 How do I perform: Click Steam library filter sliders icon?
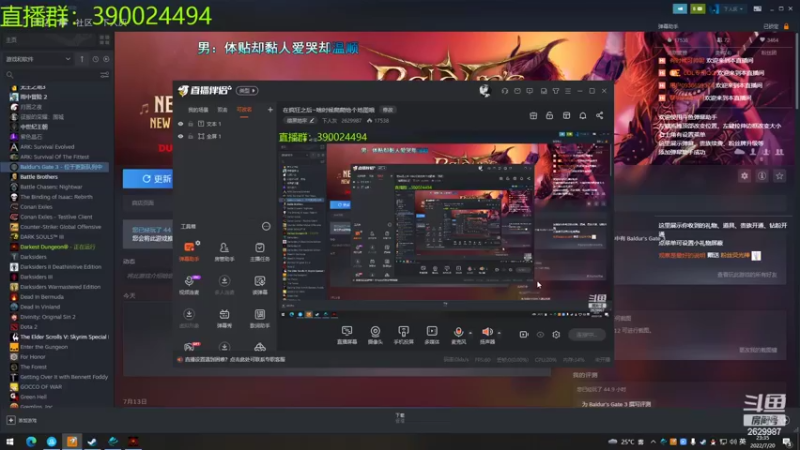pyautogui.click(x=105, y=74)
